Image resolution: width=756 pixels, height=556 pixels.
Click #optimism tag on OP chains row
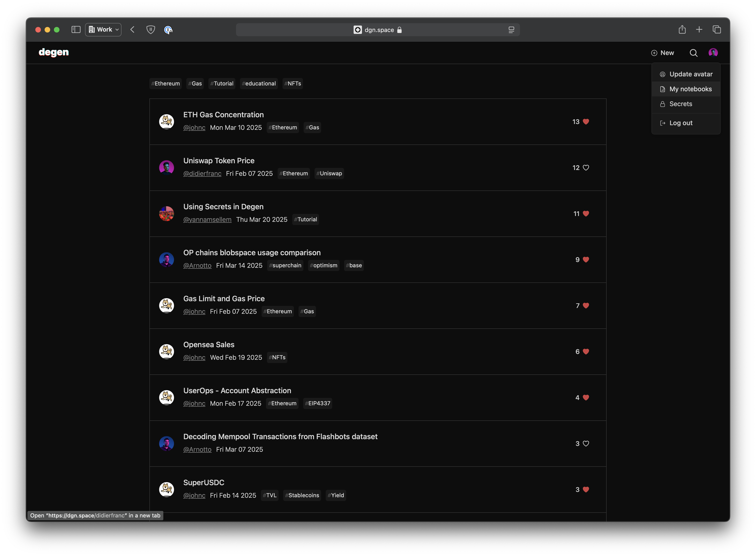[x=323, y=265]
